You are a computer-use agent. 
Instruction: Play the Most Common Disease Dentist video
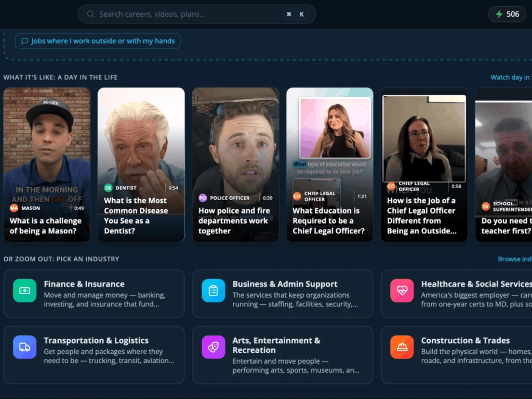(141, 165)
